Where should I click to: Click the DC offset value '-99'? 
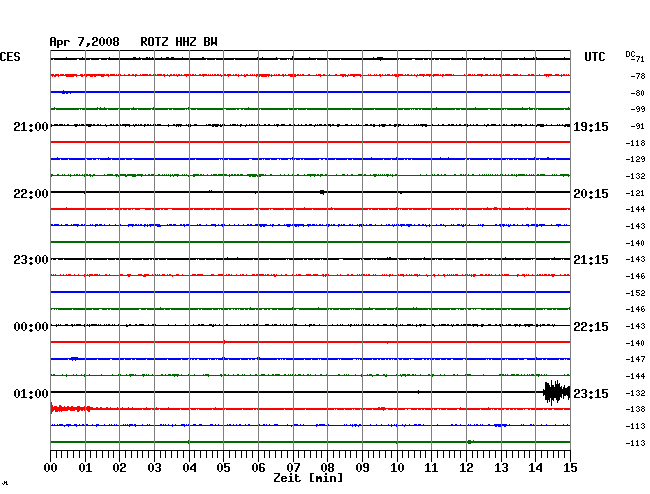pos(638,109)
